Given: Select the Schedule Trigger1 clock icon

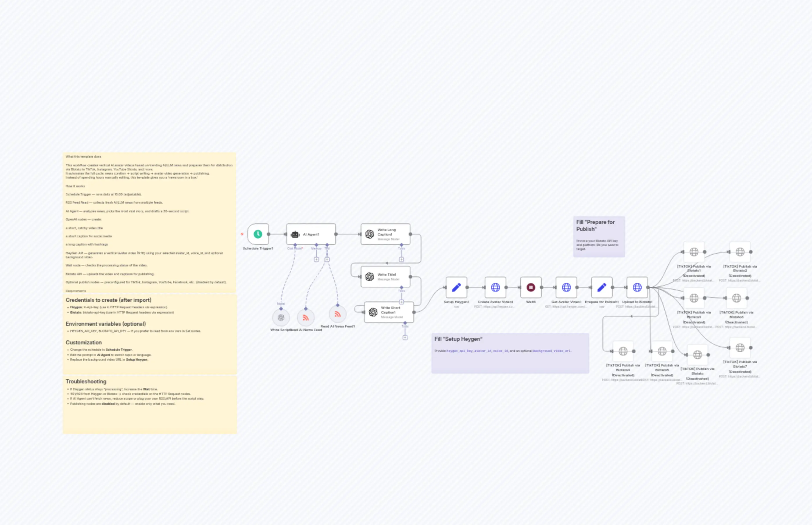Looking at the screenshot, I should pos(258,234).
